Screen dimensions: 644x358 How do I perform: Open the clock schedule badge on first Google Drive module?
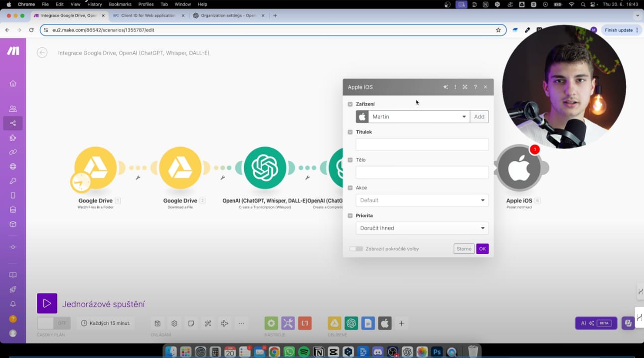81,182
